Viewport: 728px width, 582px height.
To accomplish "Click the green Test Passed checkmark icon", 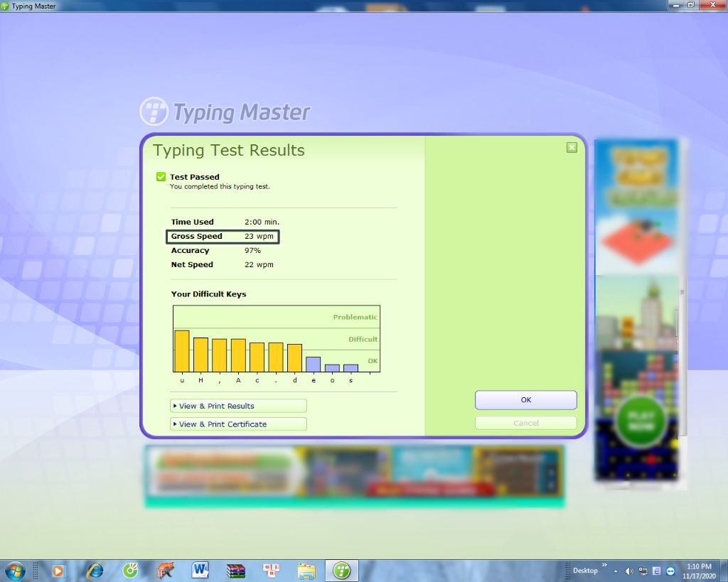I will pos(161,177).
